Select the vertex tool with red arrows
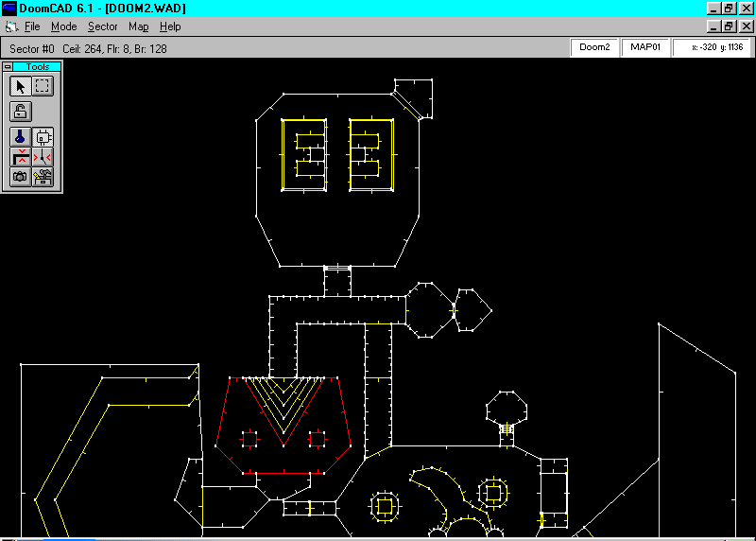The width and height of the screenshot is (756, 541). pos(43,157)
